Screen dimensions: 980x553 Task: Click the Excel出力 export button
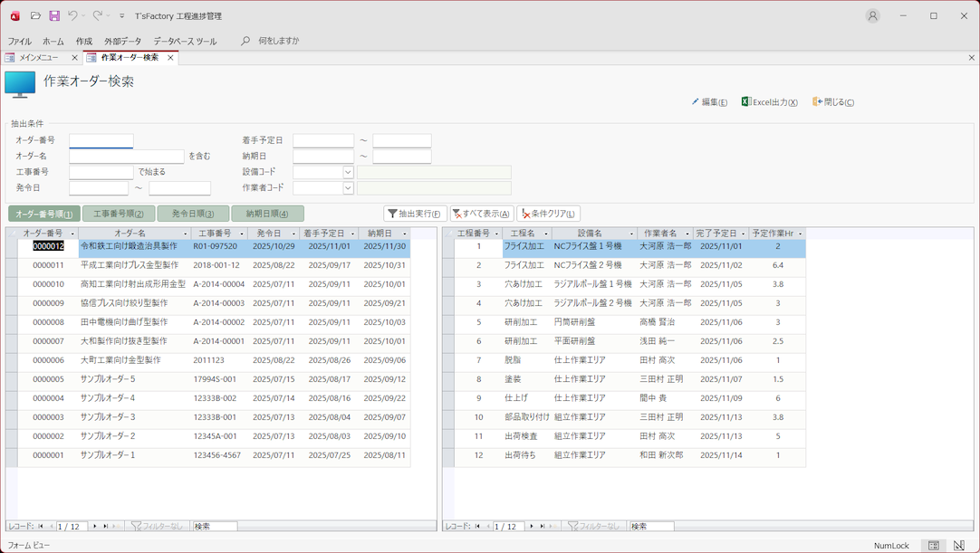(x=769, y=102)
